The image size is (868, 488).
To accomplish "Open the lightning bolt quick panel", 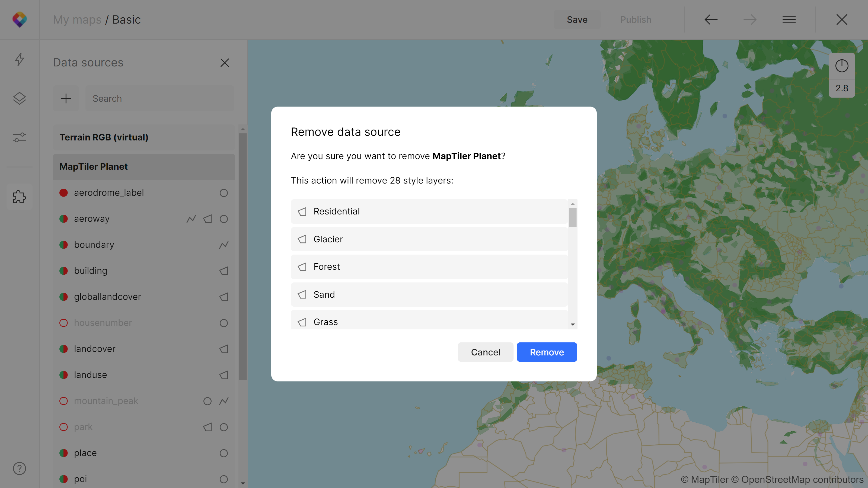I will (x=20, y=59).
